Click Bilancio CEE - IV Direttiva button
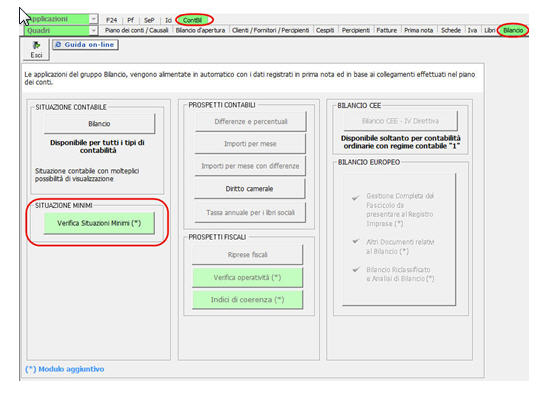The image size is (549, 395). coord(401,121)
